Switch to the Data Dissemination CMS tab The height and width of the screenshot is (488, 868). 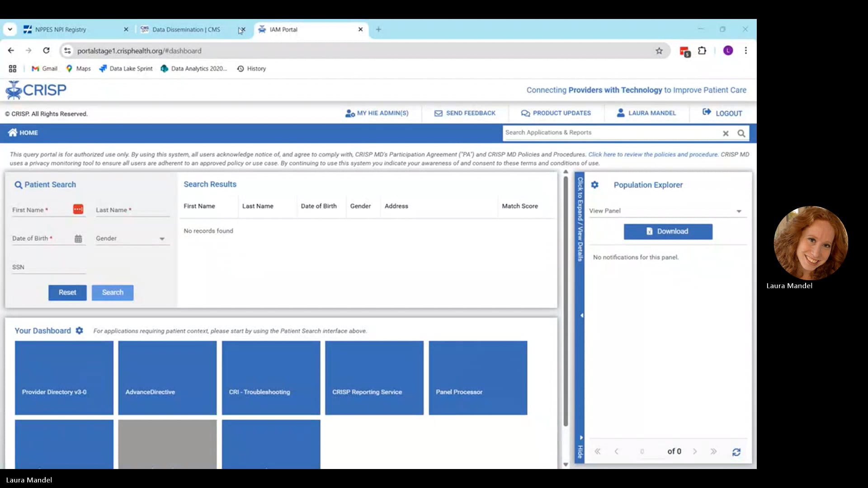[185, 29]
